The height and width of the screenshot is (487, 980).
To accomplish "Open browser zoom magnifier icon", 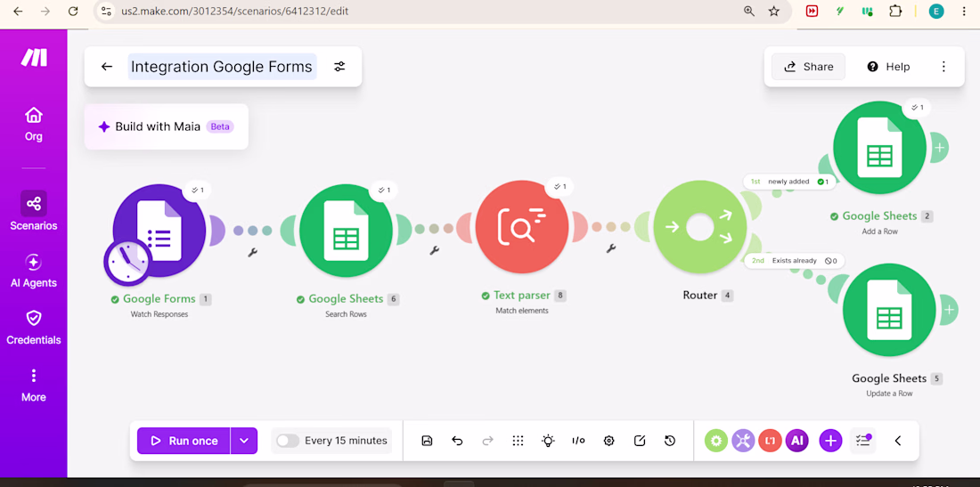I will click(x=748, y=11).
